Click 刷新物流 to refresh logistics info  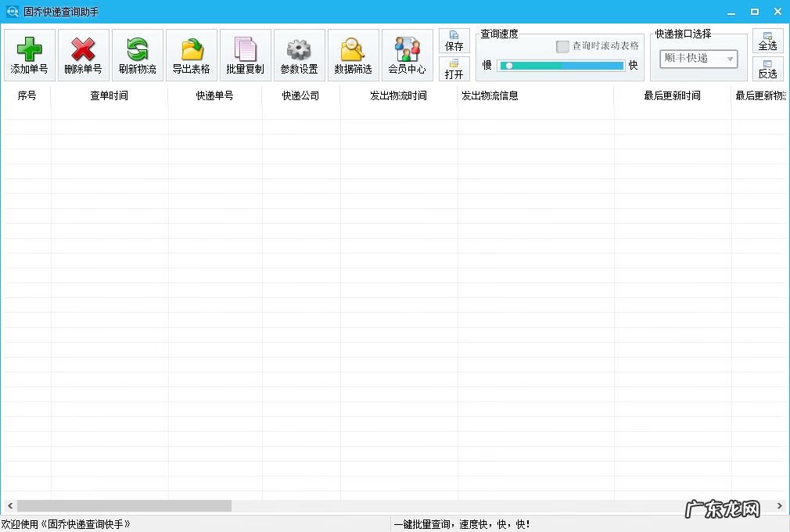coord(137,54)
